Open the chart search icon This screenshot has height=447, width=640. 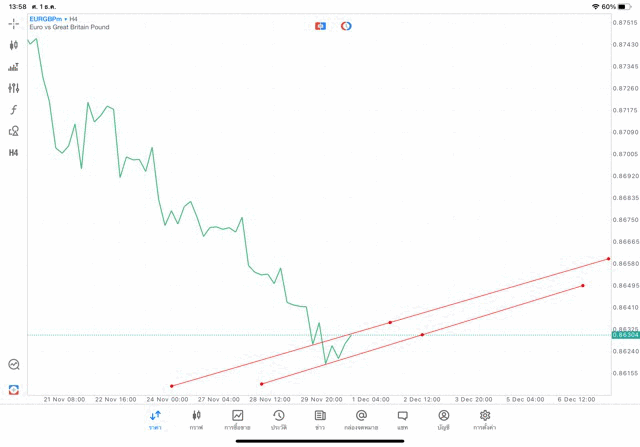pos(14,365)
